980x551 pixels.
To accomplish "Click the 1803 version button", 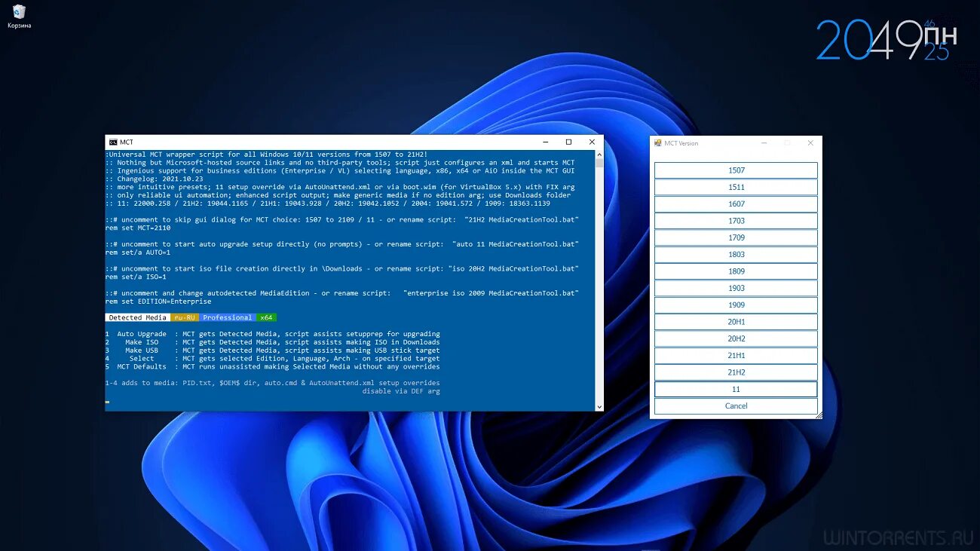I will 736,255.
